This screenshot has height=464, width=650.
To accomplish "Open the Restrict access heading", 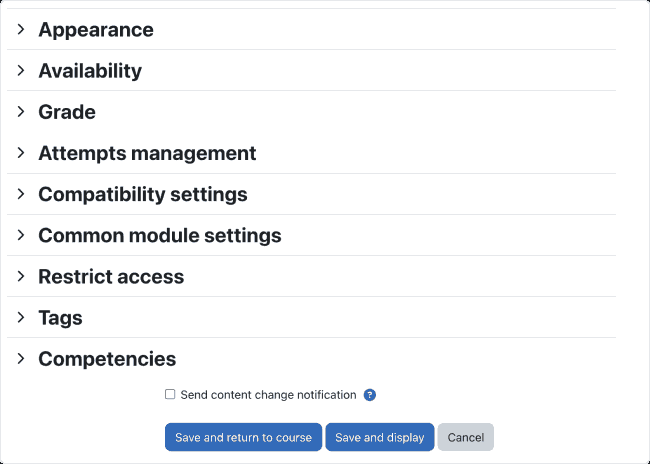I will coord(111,277).
